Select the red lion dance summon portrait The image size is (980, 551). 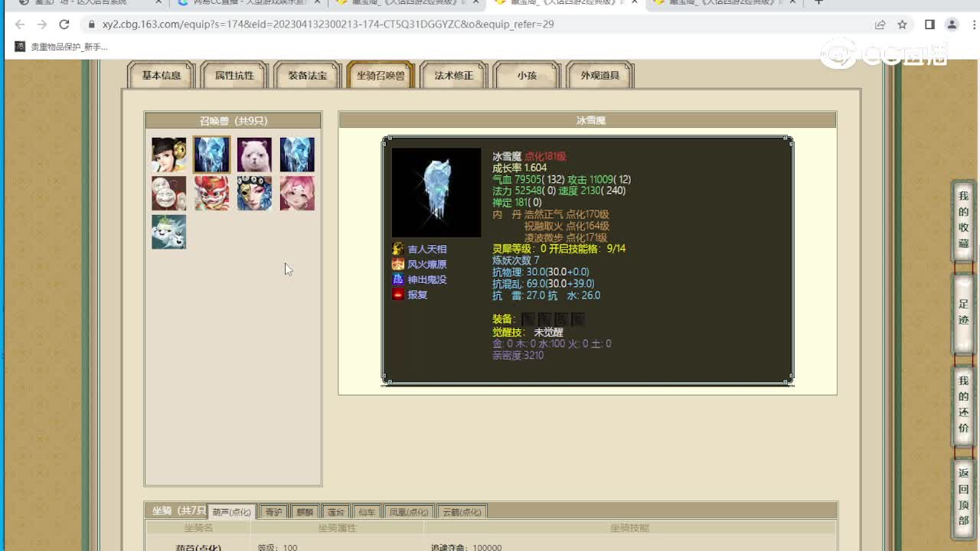tap(211, 194)
